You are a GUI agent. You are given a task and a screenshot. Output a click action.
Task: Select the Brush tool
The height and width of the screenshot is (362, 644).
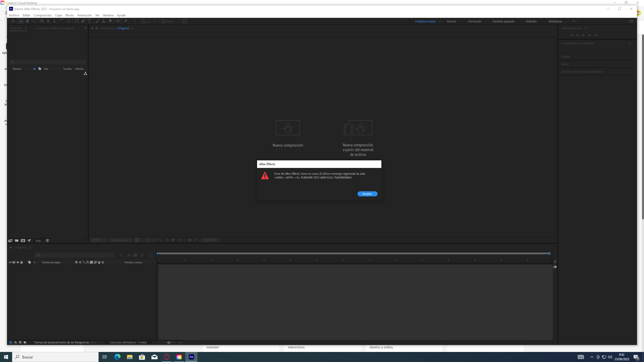pos(97,21)
